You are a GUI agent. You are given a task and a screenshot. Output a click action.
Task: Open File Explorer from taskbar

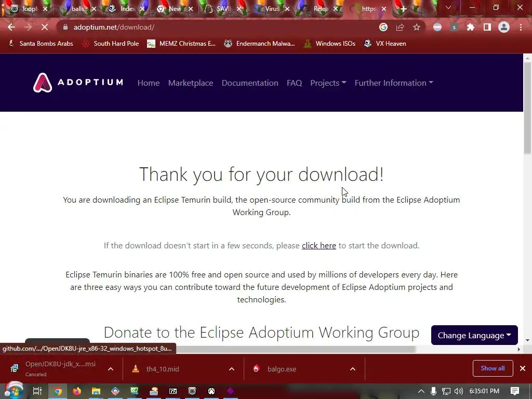[x=96, y=391]
